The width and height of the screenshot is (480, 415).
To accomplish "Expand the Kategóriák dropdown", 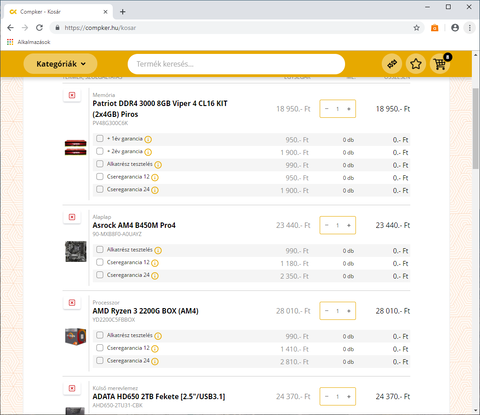I will click(x=60, y=64).
